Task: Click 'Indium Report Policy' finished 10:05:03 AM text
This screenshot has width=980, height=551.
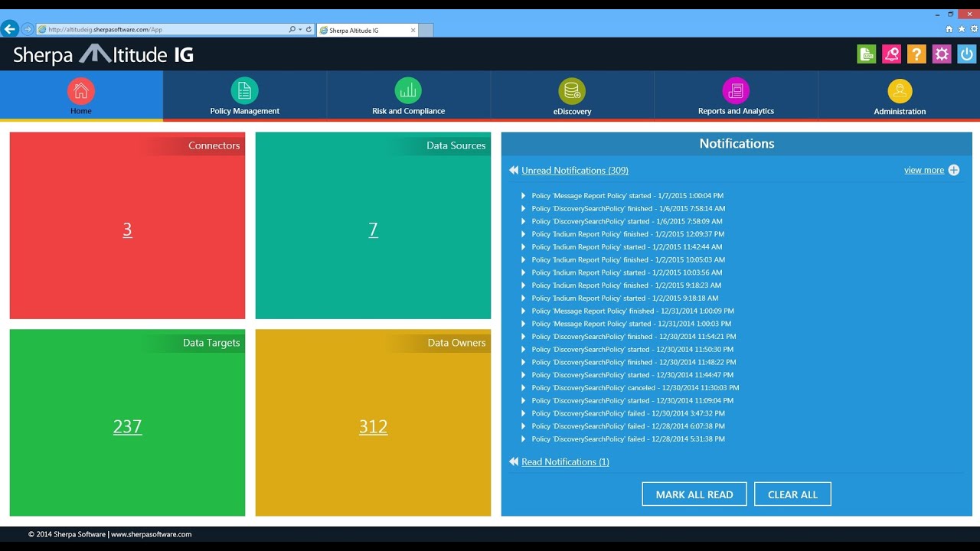Action: [629, 259]
